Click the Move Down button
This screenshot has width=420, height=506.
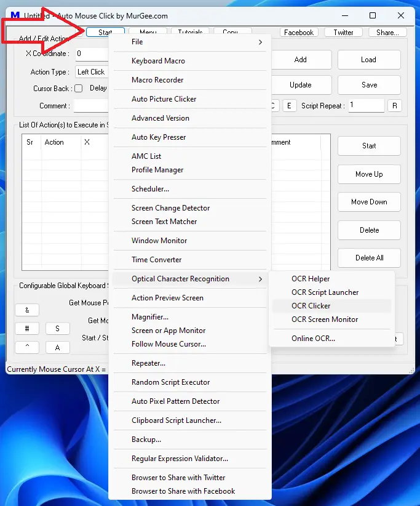coord(369,202)
